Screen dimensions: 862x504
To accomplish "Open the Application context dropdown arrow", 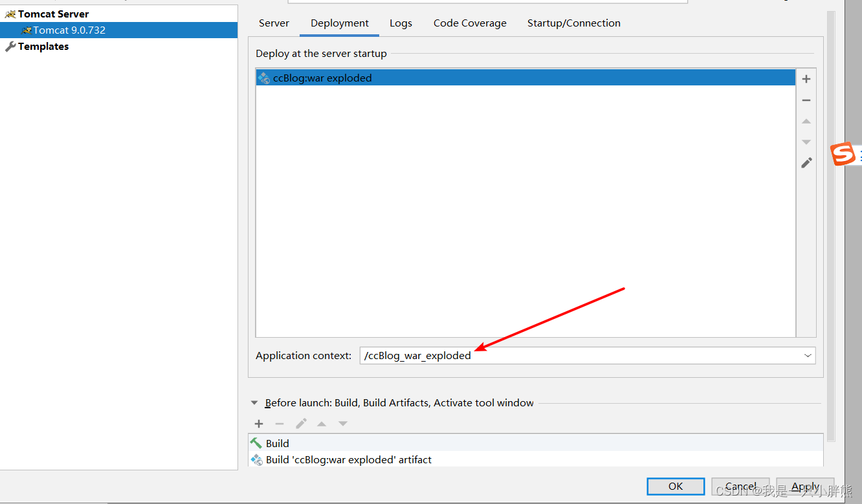I will point(808,356).
